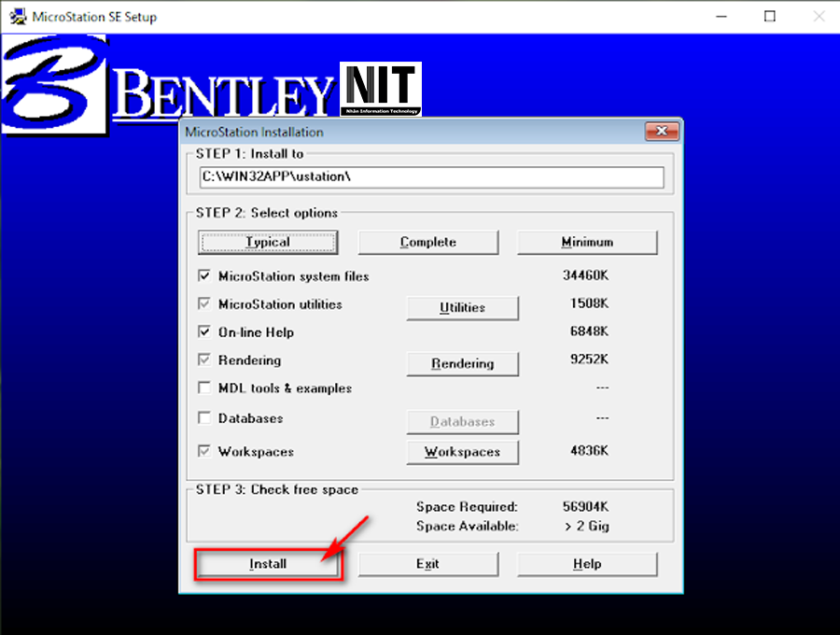Click the MicroStation Installation dialog title
Image resolution: width=840 pixels, height=635 pixels.
(255, 132)
